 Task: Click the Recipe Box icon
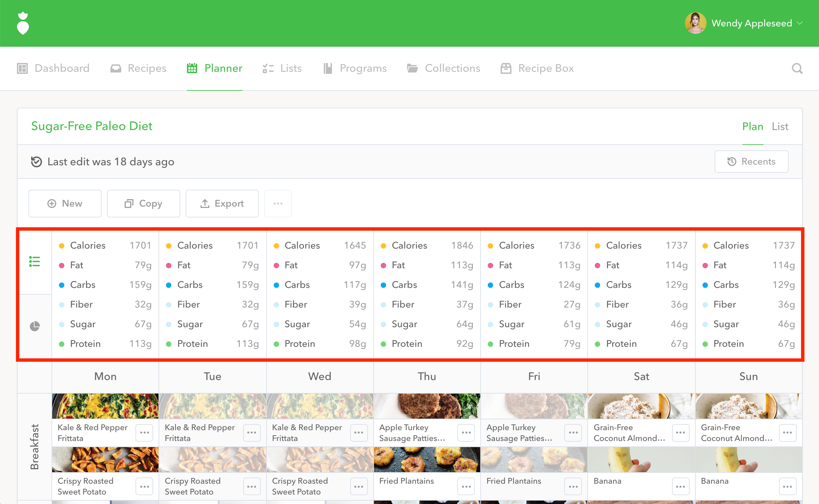505,68
